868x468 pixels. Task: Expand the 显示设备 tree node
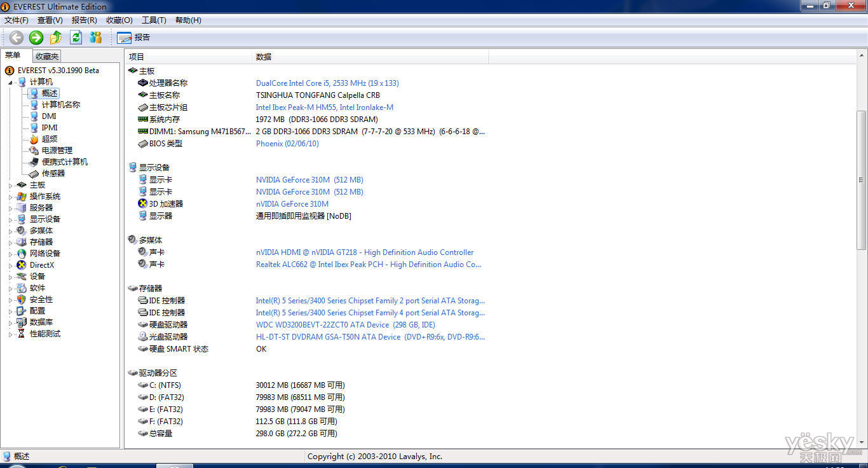tap(10, 219)
